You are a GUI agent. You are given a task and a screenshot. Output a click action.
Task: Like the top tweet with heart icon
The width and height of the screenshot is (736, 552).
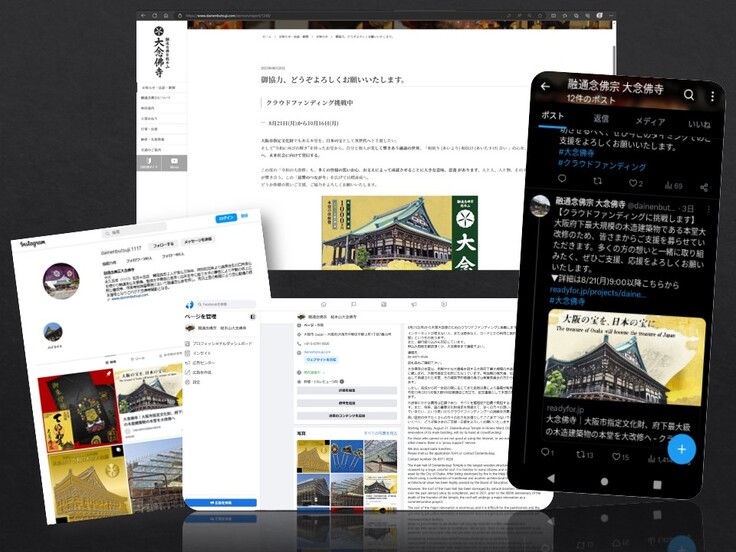(636, 183)
